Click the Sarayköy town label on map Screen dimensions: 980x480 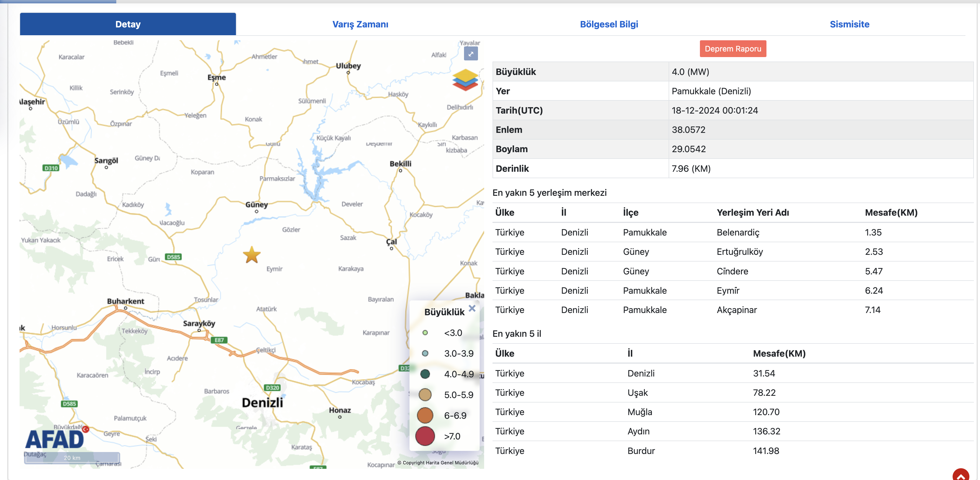[199, 324]
